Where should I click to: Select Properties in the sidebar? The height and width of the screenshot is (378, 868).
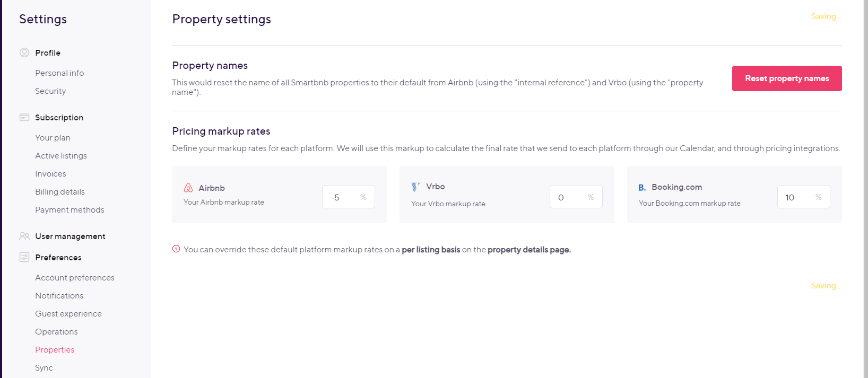click(x=55, y=349)
